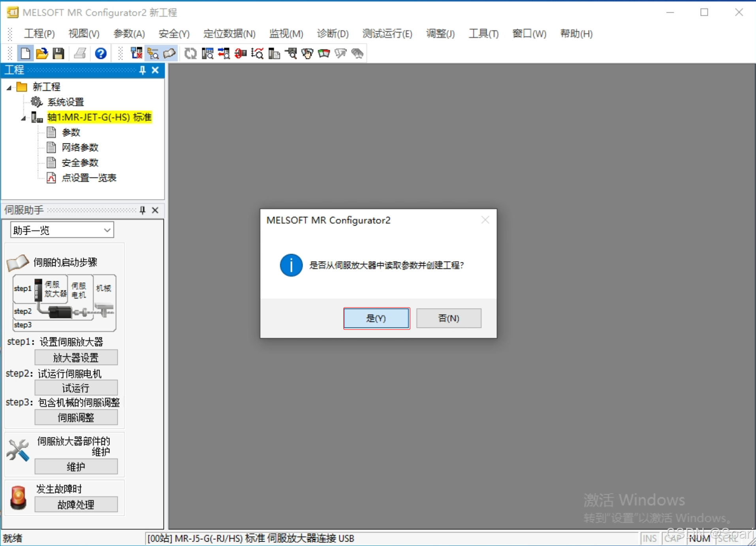Click the 伺服调整 button

coord(76,418)
